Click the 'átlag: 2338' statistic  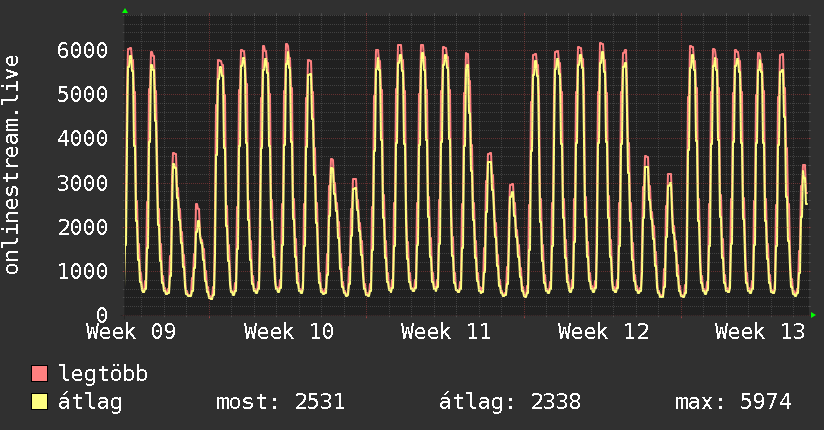pos(510,402)
